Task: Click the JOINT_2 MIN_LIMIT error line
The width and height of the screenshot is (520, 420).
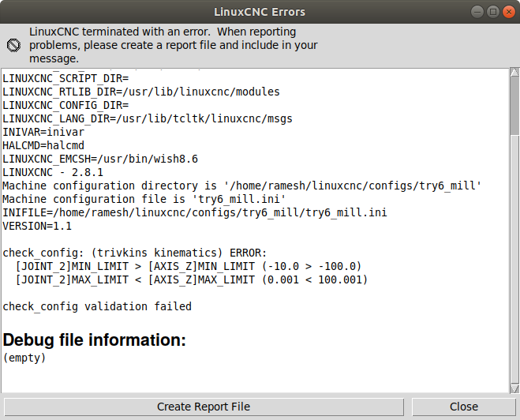Action: (x=189, y=266)
